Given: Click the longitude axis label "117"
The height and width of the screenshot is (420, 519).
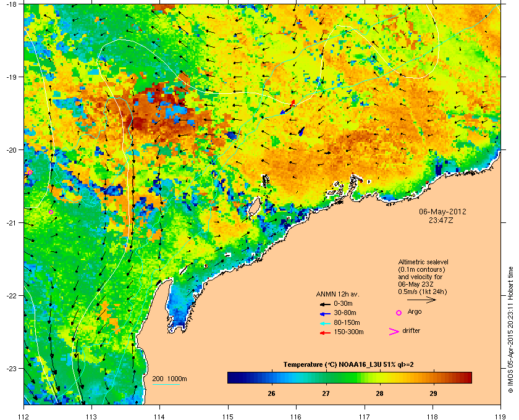Looking at the screenshot, I should coord(365,416).
